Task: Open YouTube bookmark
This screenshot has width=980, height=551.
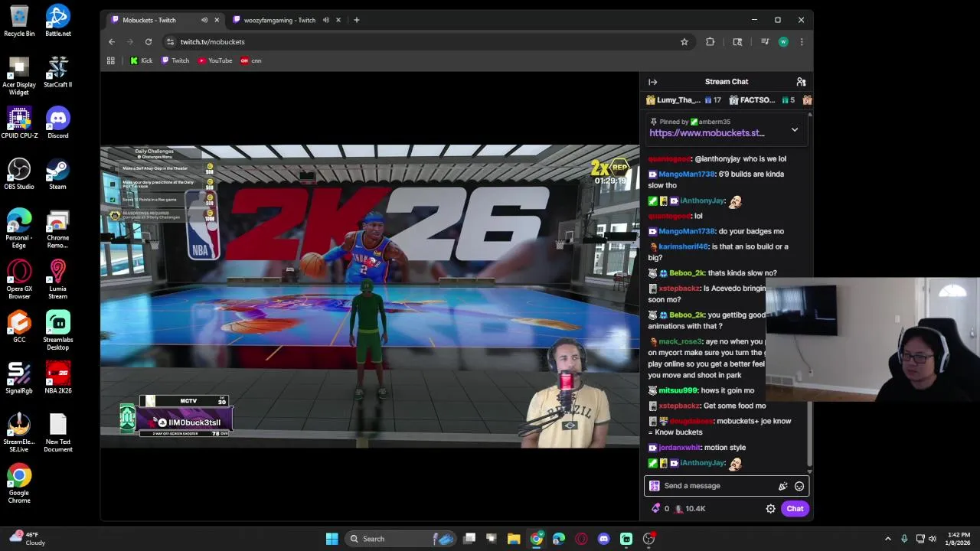Action: (215, 60)
